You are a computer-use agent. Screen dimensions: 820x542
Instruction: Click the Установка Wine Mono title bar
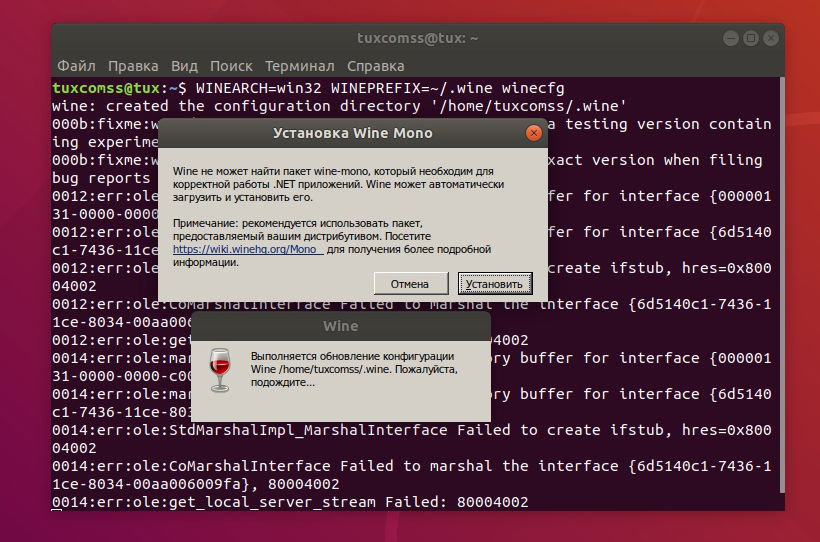352,133
